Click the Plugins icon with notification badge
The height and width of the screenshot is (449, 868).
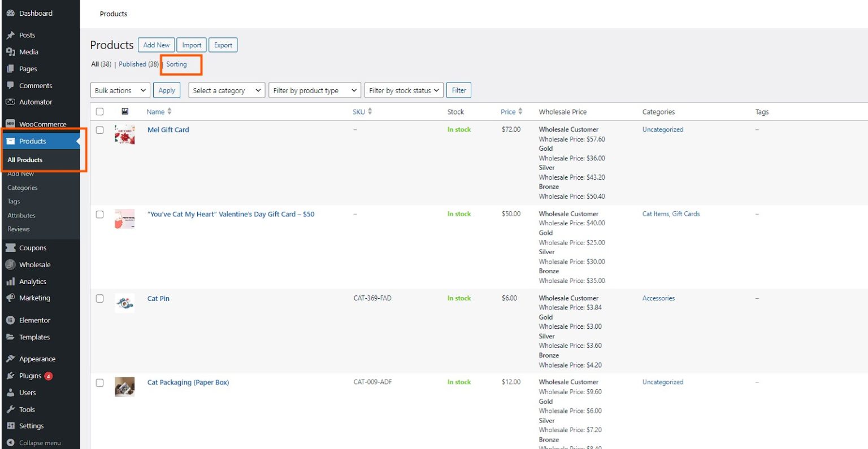[10, 376]
